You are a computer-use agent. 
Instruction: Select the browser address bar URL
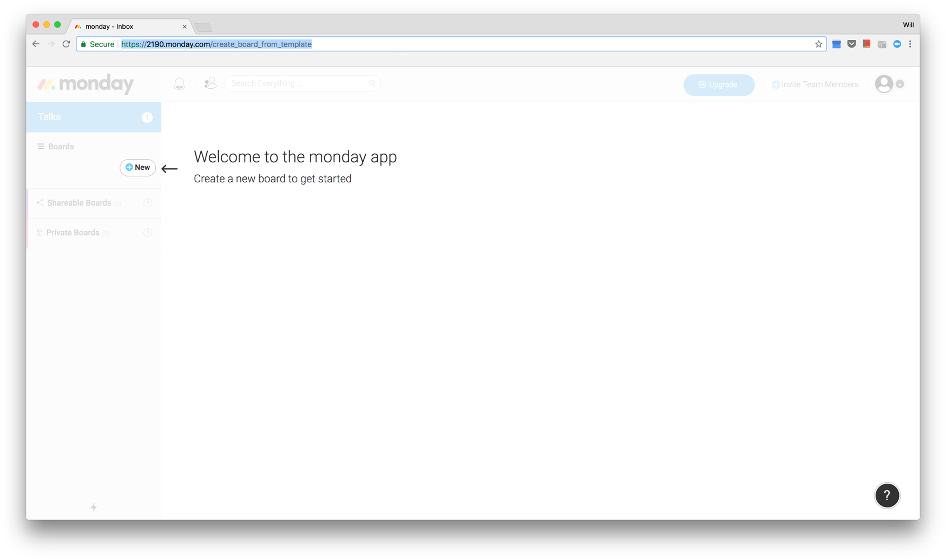coord(216,44)
